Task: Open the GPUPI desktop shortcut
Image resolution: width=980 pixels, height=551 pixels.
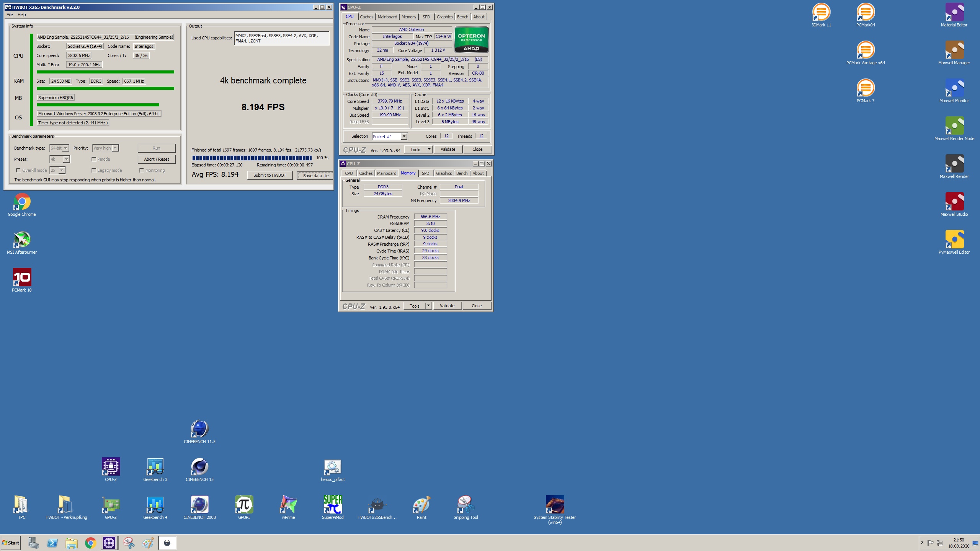Action: tap(244, 508)
